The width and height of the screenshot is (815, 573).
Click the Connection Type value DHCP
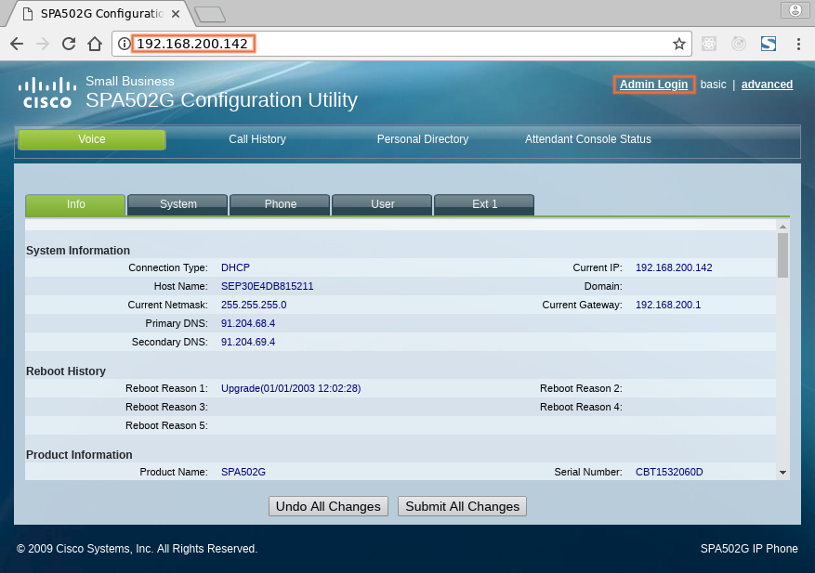pos(235,268)
